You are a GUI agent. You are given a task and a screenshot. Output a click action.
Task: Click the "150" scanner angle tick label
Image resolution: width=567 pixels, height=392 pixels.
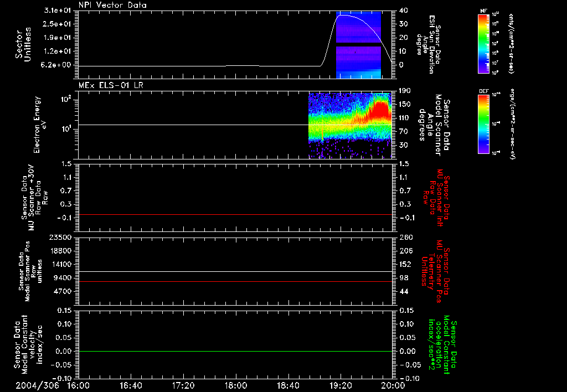(405, 105)
